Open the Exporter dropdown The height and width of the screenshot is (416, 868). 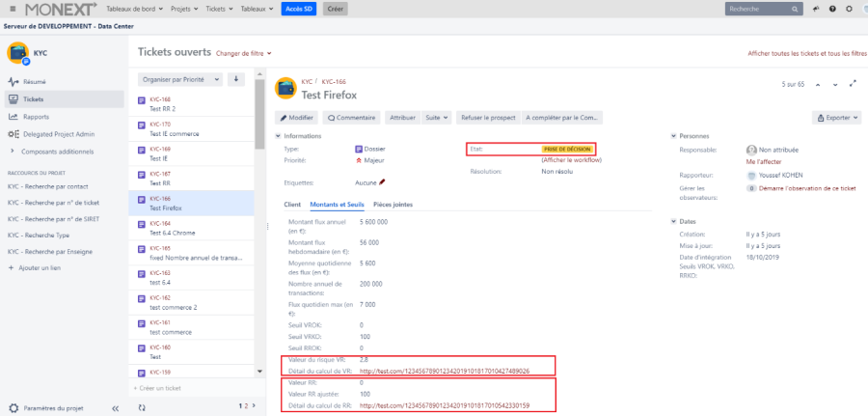click(x=836, y=118)
